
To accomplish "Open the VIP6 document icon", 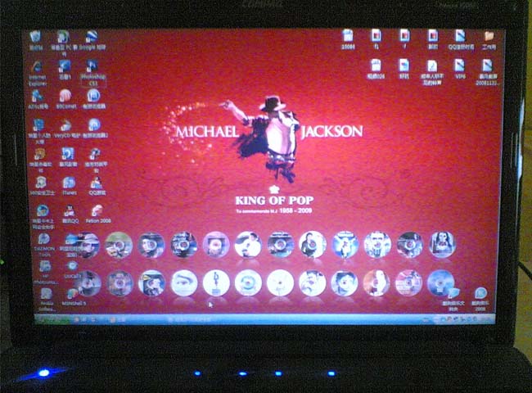I will 460,65.
